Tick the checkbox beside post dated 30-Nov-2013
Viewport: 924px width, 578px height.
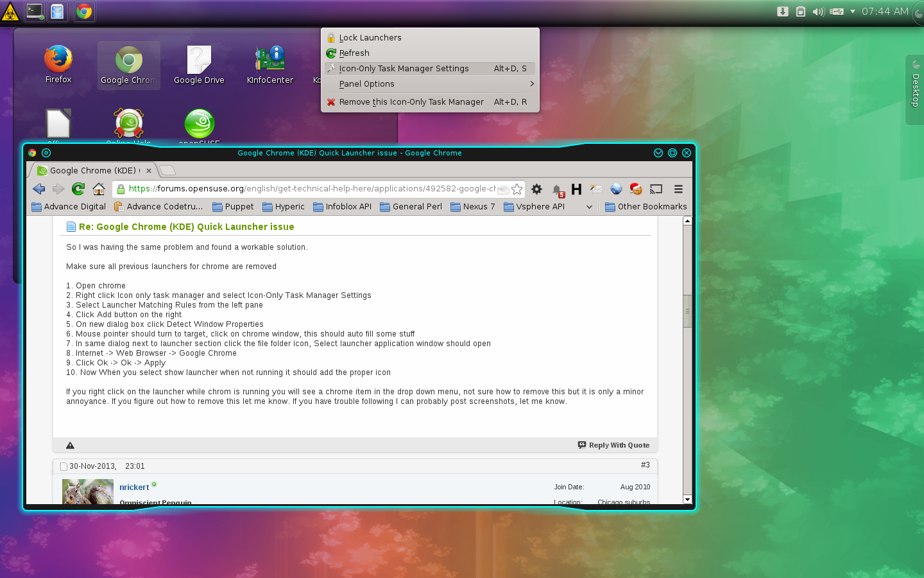coord(64,466)
